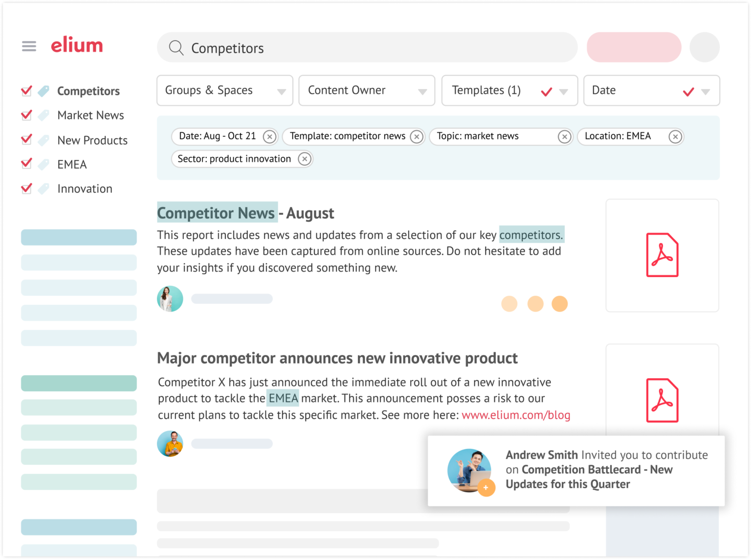Uncheck the Market News filter
The height and width of the screenshot is (560, 751).
pos(27,115)
